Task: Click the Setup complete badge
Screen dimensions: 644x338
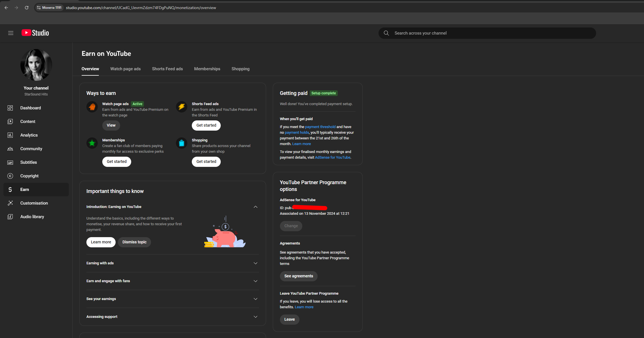Action: pyautogui.click(x=324, y=93)
